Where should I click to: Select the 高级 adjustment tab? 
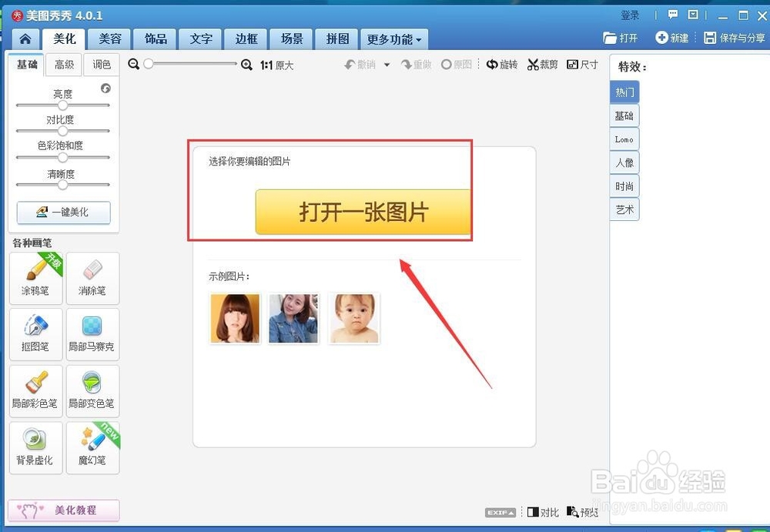pos(64,65)
